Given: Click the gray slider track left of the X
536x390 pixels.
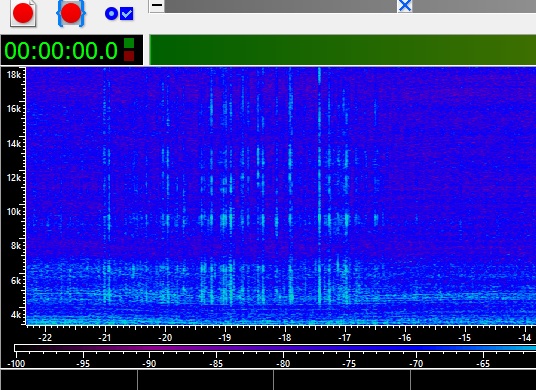Looking at the screenshot, I should click(x=281, y=6).
